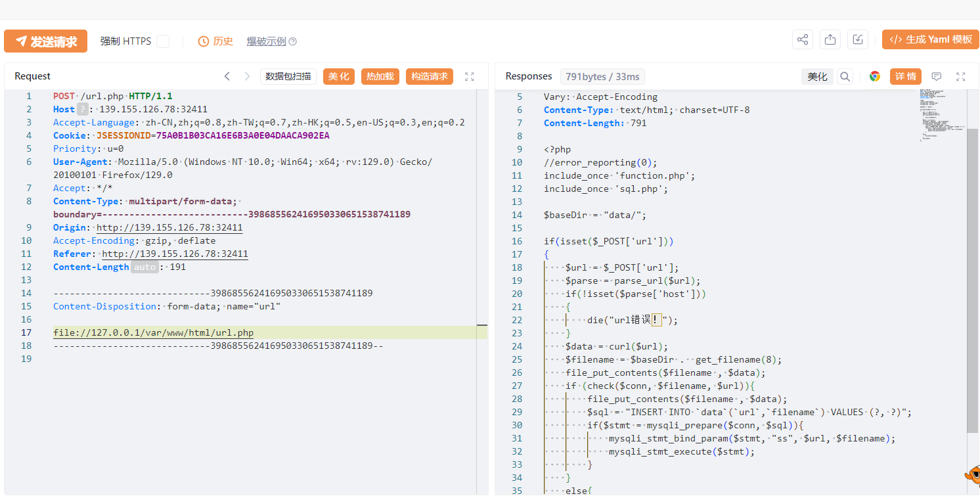Click the response line $baseDir = "data/"
The image size is (980, 496).
(595, 215)
